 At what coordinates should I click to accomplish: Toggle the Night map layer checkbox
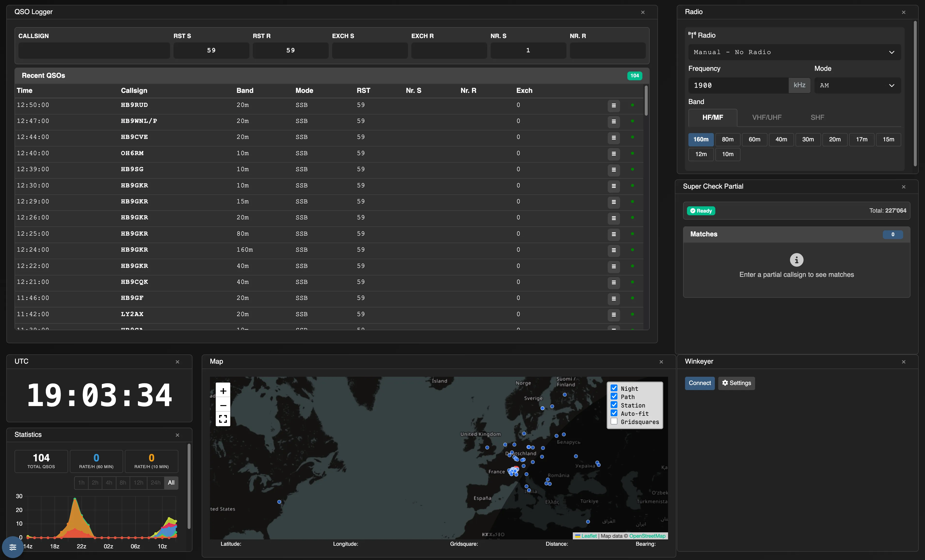614,388
